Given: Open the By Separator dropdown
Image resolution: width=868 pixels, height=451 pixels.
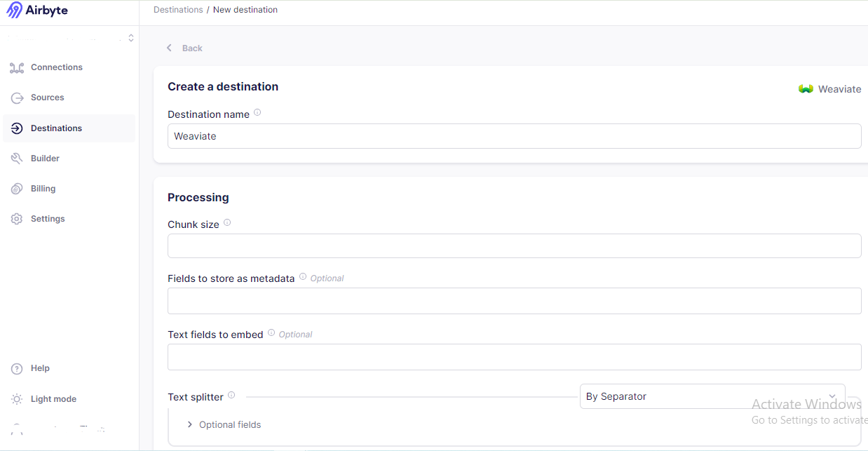Looking at the screenshot, I should 712,396.
